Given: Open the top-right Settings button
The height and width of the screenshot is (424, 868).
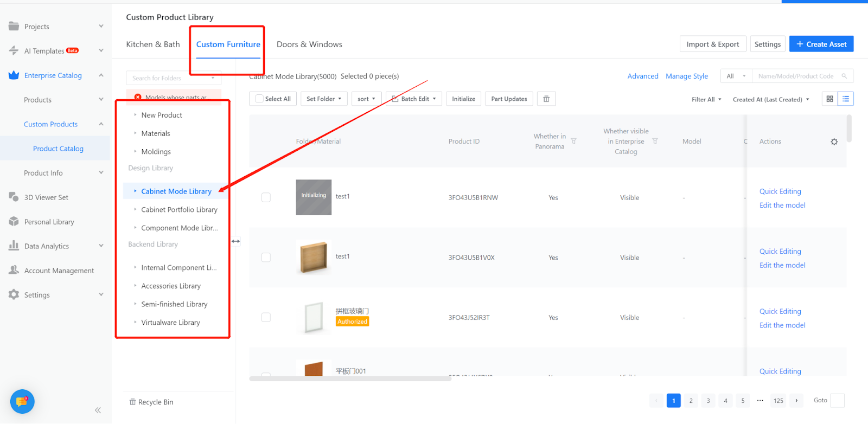Looking at the screenshot, I should (768, 44).
